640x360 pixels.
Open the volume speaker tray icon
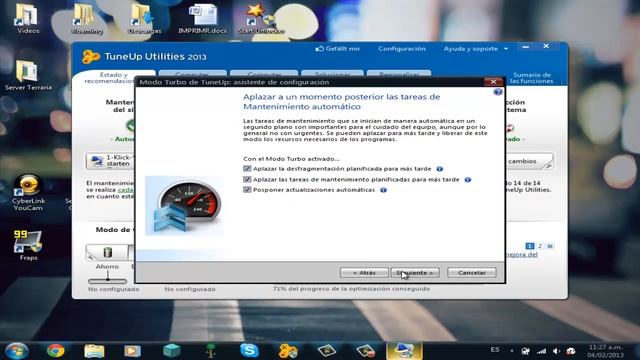pyautogui.click(x=556, y=351)
